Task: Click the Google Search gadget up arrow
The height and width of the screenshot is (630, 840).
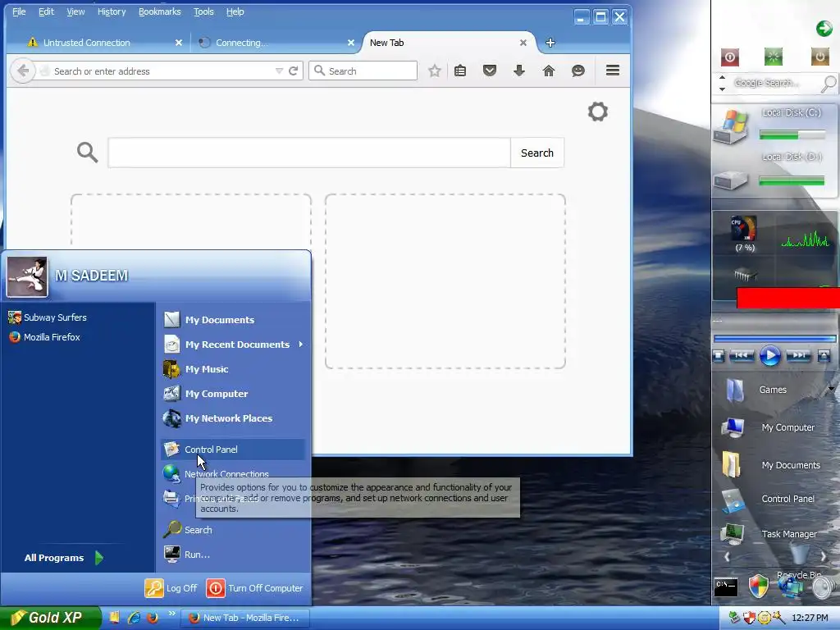Action: 722,78
